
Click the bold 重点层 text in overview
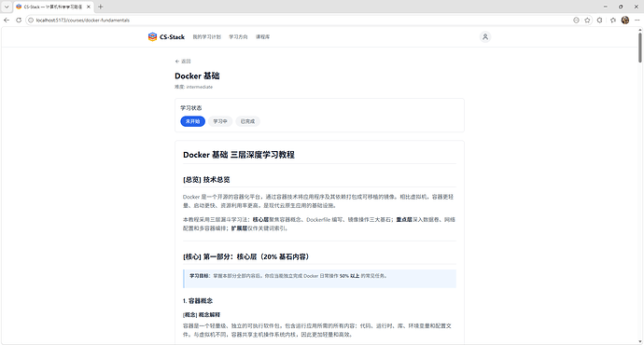[x=404, y=220]
